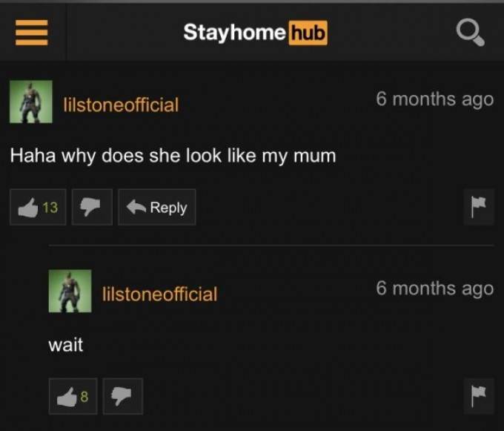
Task: Select the first comment's '6 months ago' timestamp
Action: click(x=434, y=99)
